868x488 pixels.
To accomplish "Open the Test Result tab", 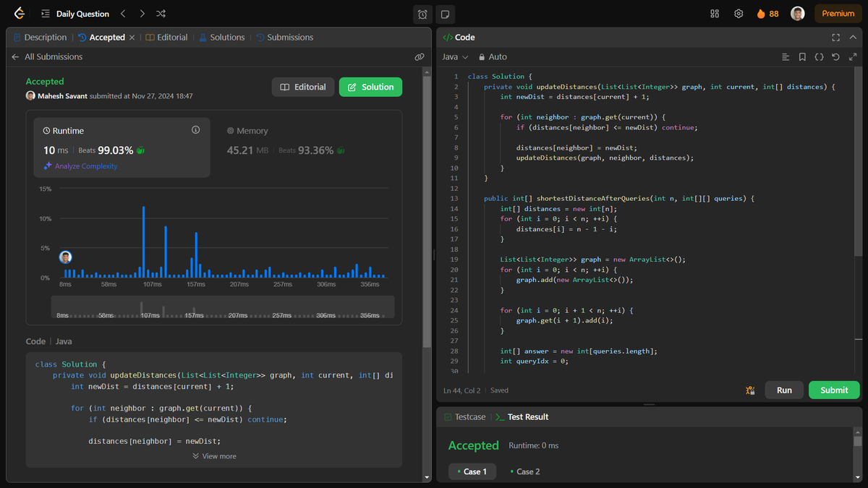I will click(522, 417).
